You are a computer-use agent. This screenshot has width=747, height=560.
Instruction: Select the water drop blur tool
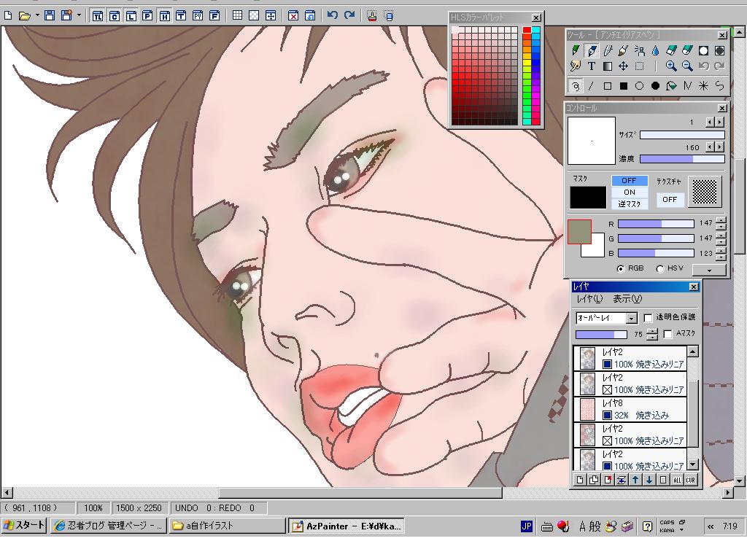click(x=656, y=50)
